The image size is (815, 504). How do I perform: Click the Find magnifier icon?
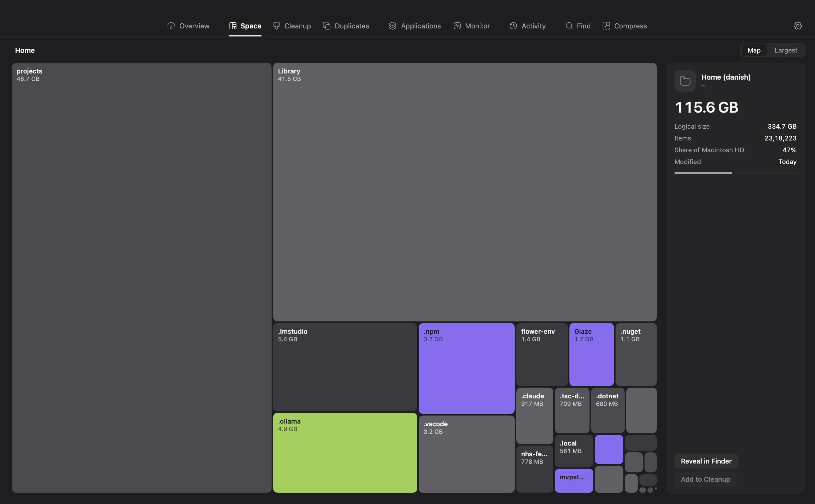(x=569, y=26)
